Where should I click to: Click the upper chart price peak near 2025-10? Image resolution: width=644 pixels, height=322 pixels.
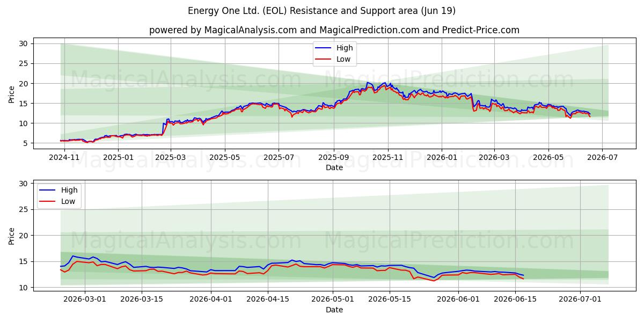point(368,83)
